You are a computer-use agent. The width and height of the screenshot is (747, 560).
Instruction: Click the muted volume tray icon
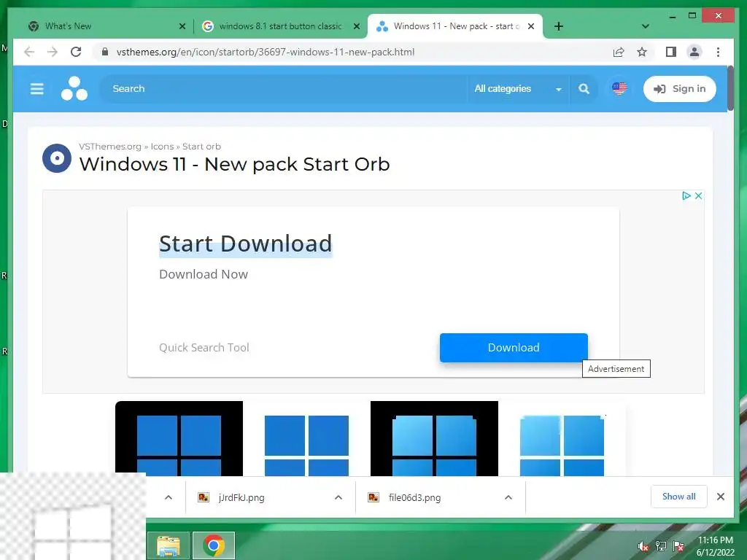tap(643, 546)
